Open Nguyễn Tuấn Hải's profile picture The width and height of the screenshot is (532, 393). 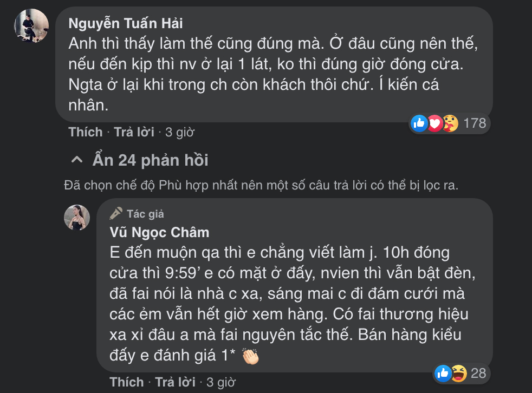tap(31, 25)
